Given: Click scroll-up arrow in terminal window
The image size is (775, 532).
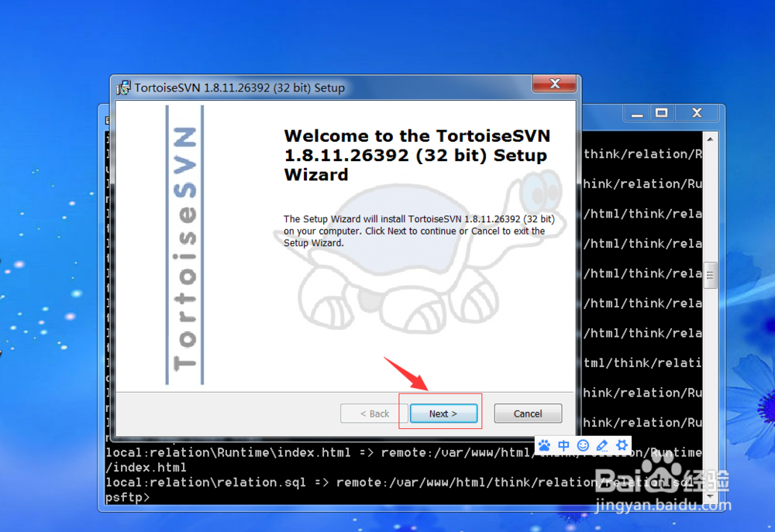Looking at the screenshot, I should [710, 139].
